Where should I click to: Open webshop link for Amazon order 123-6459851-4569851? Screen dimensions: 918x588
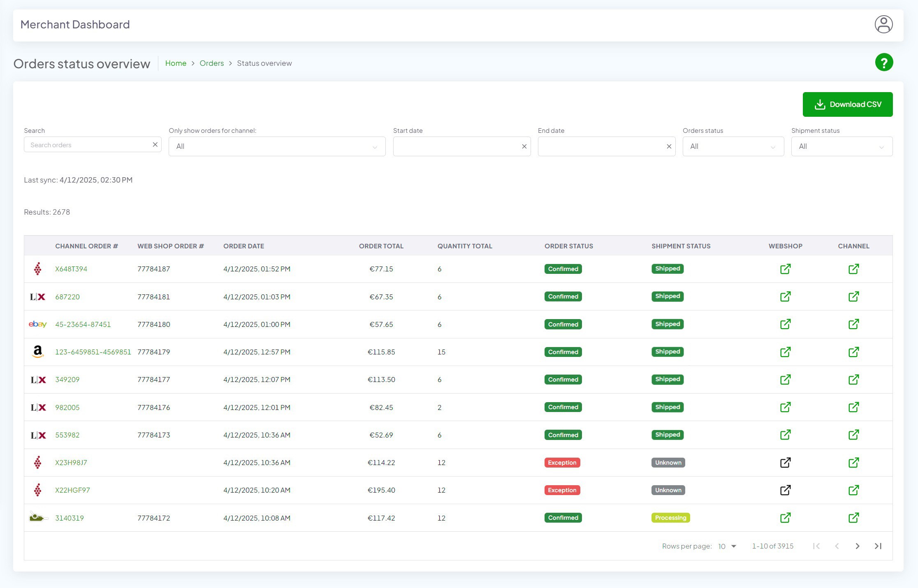pyautogui.click(x=785, y=352)
